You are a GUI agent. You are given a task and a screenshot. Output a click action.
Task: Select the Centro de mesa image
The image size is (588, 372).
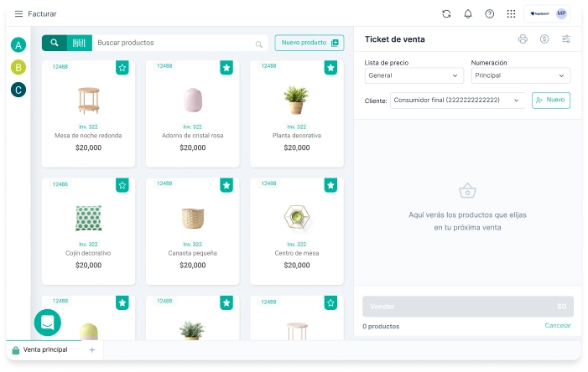pos(297,217)
